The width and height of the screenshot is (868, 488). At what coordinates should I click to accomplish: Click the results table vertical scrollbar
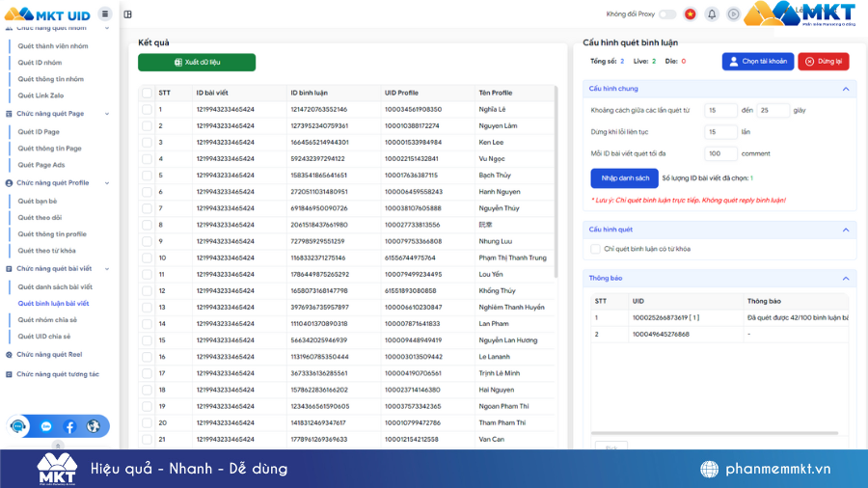click(x=556, y=182)
